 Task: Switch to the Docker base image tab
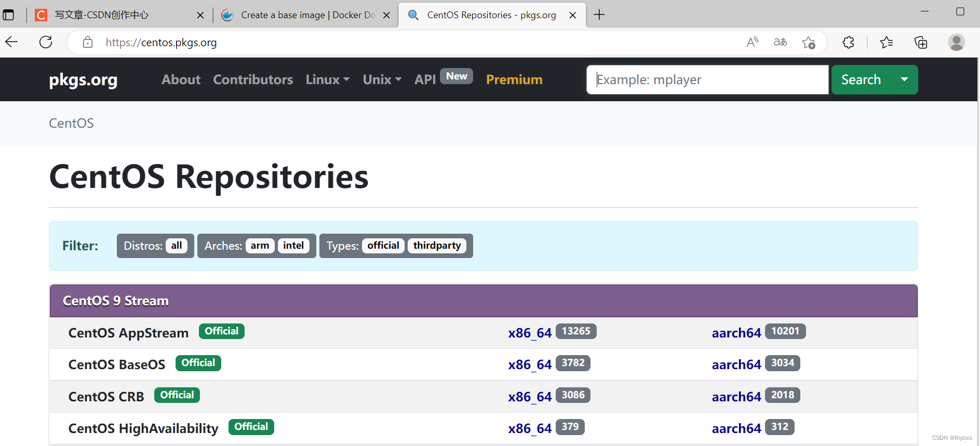(x=305, y=15)
